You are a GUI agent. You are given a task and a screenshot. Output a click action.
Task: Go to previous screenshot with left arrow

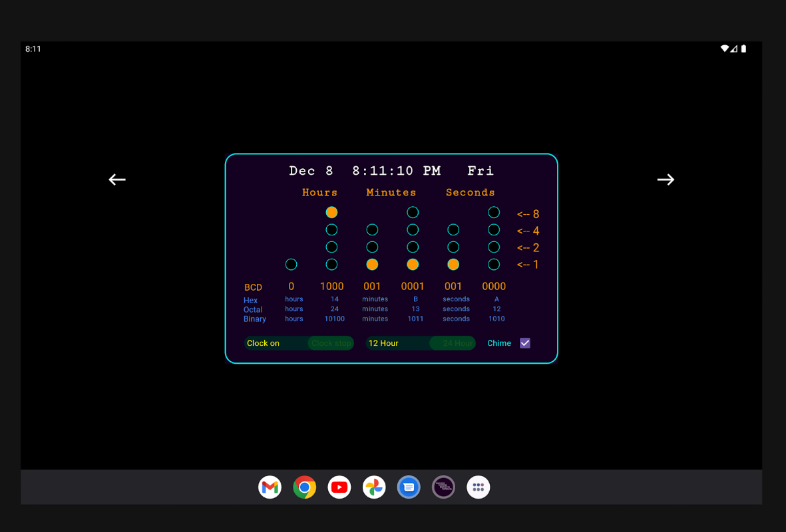(117, 180)
